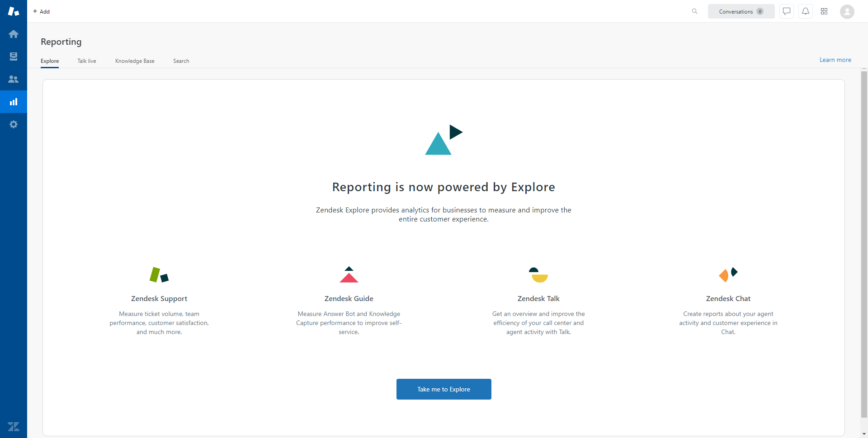Viewport: 868px width, 438px height.
Task: Open the Views icon in sidebar
Action: click(14, 57)
